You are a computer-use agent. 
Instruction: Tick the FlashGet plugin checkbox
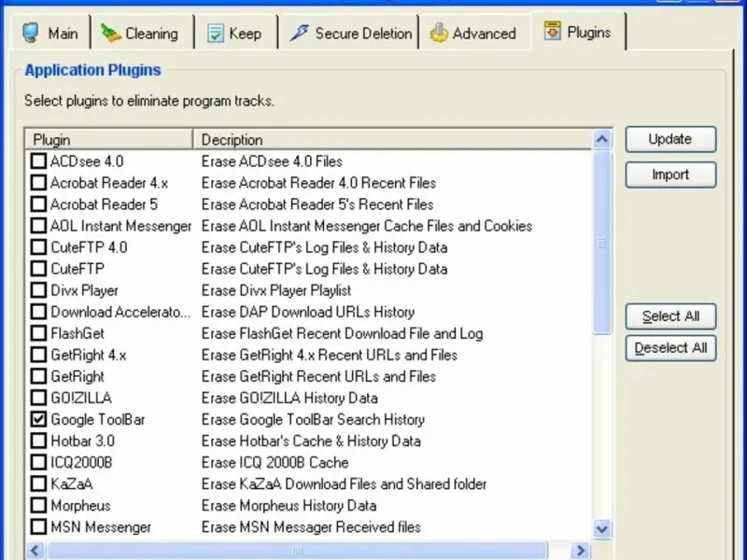coord(38,333)
